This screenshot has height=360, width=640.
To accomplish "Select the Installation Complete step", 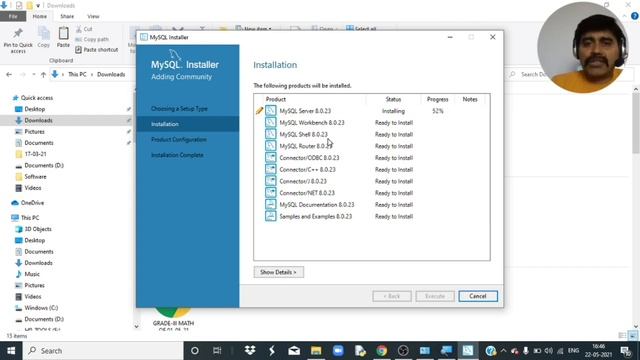I will [x=177, y=155].
